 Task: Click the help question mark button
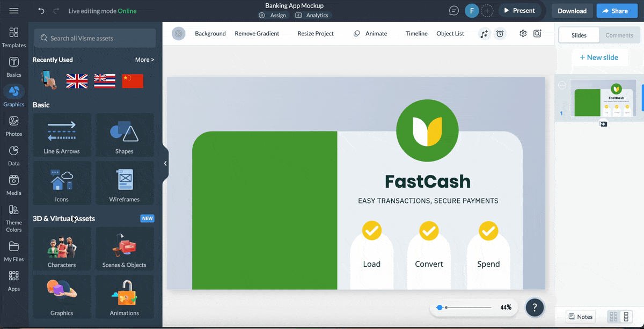[x=535, y=308]
